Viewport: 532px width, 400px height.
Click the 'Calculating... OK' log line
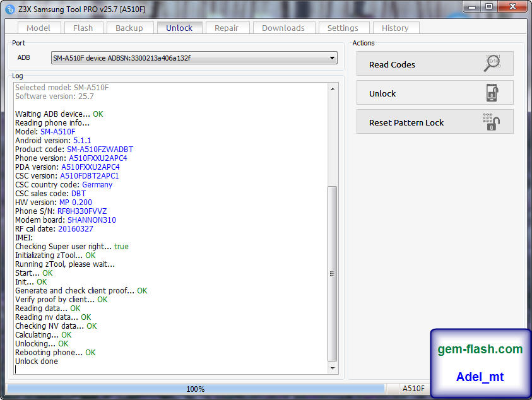coord(44,335)
